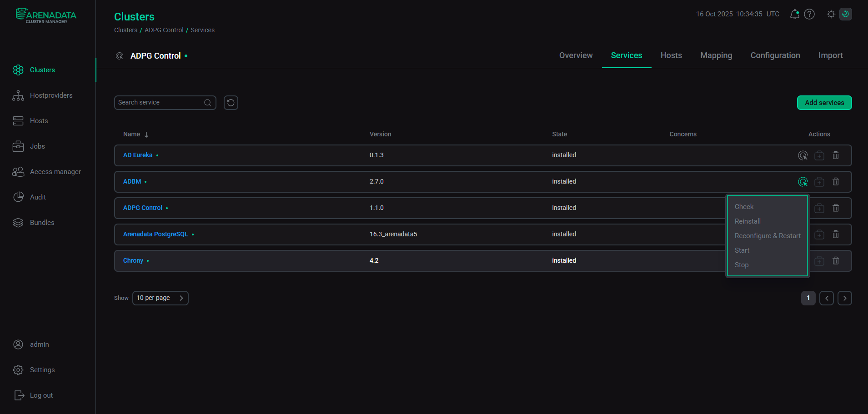868x414 pixels.
Task: Refresh the services list
Action: 231,102
